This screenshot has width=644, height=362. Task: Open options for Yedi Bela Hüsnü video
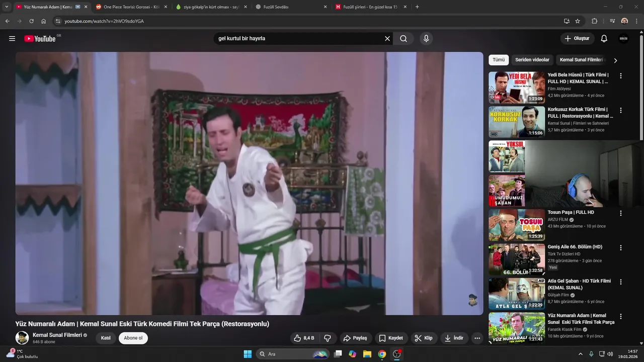[621, 75]
